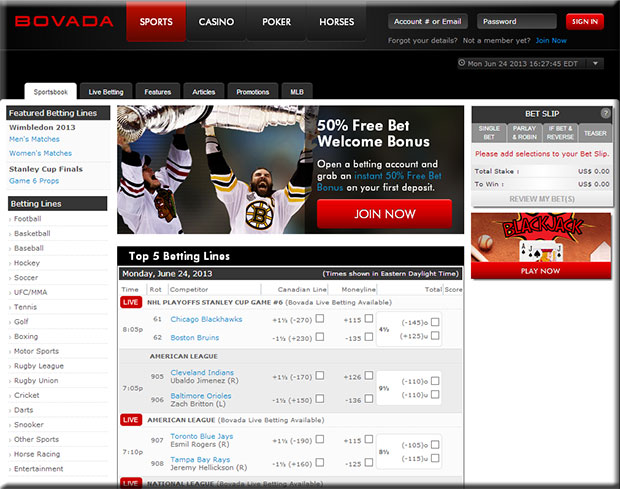Viewport: 620px width, 489px height.
Task: Expand the Basketball betting lines
Action: (32, 233)
